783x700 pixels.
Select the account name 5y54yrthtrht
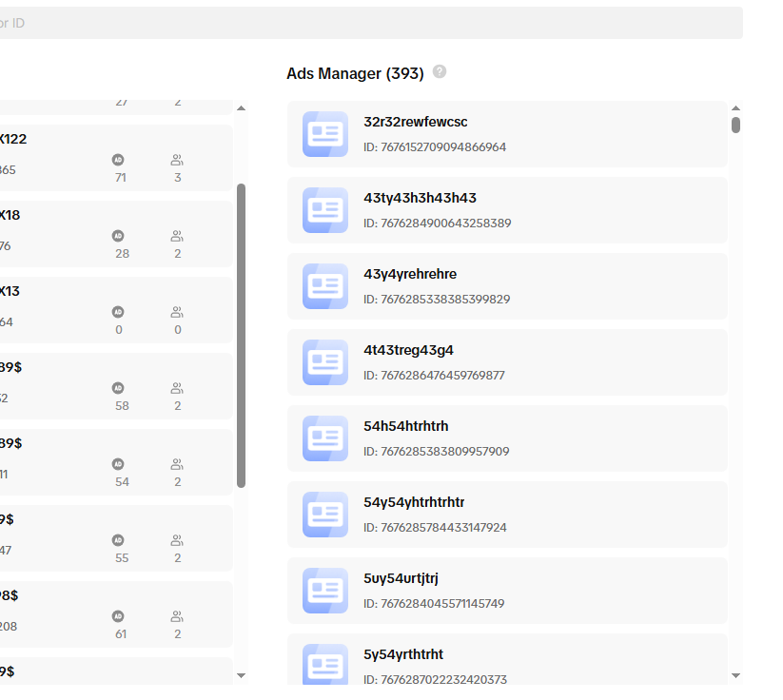403,654
